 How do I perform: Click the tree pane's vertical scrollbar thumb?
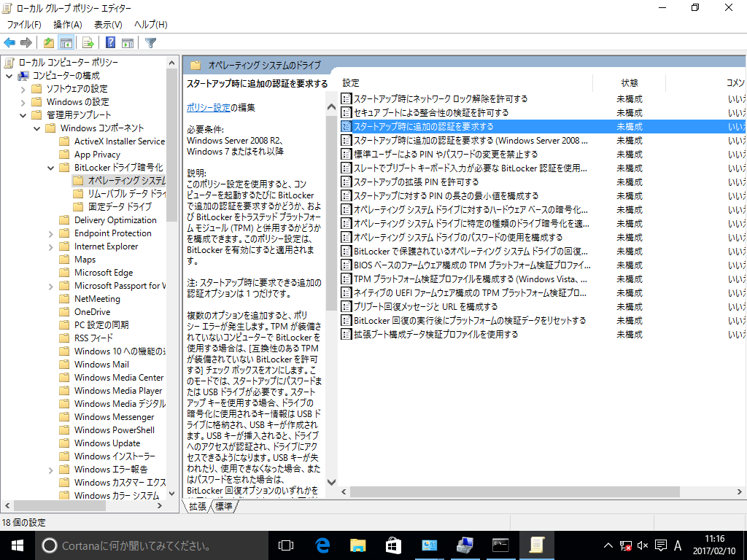click(171, 144)
